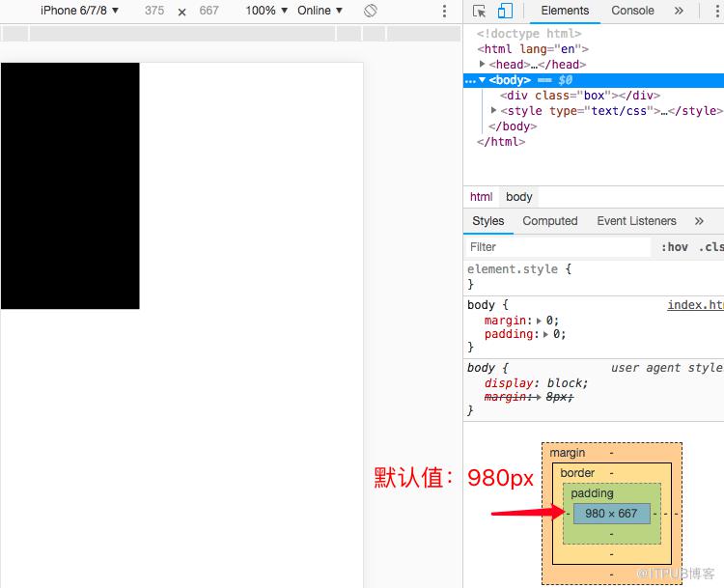Open the Event Listeners tab
Screen dimensions: 724x588
click(x=636, y=221)
